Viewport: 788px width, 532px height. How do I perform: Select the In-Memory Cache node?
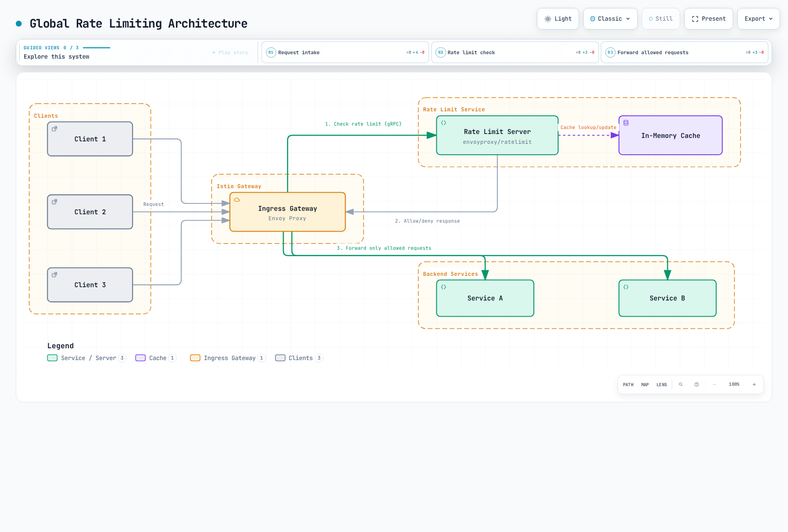pos(671,135)
